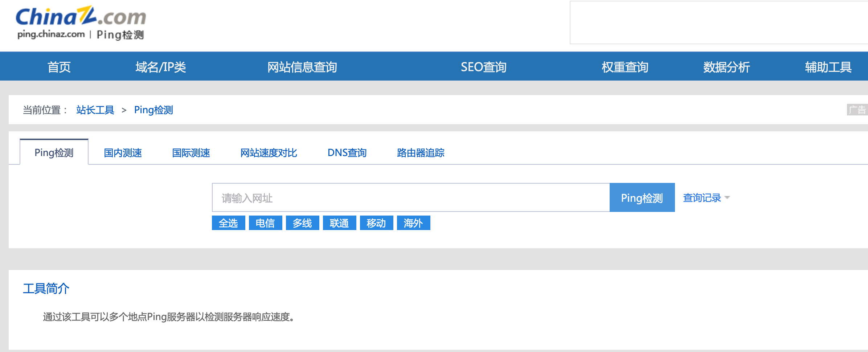Navigate to 首页 home page
This screenshot has width=868, height=352.
[59, 66]
